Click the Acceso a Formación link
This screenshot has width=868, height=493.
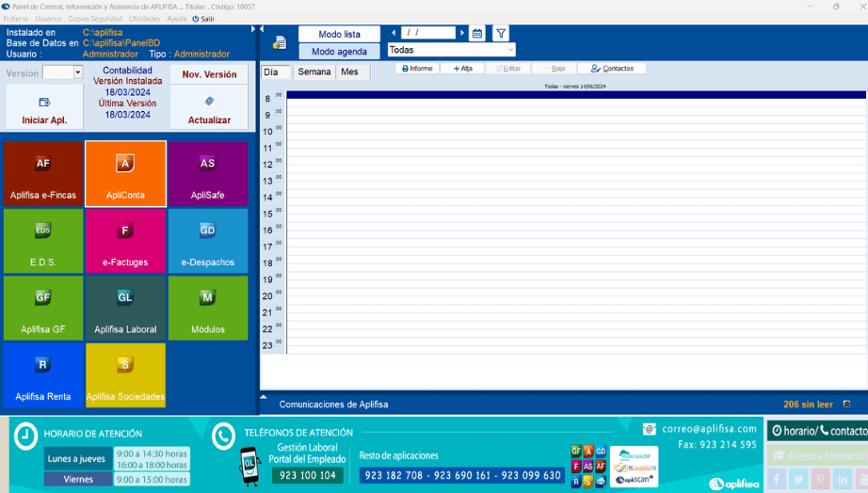click(818, 456)
